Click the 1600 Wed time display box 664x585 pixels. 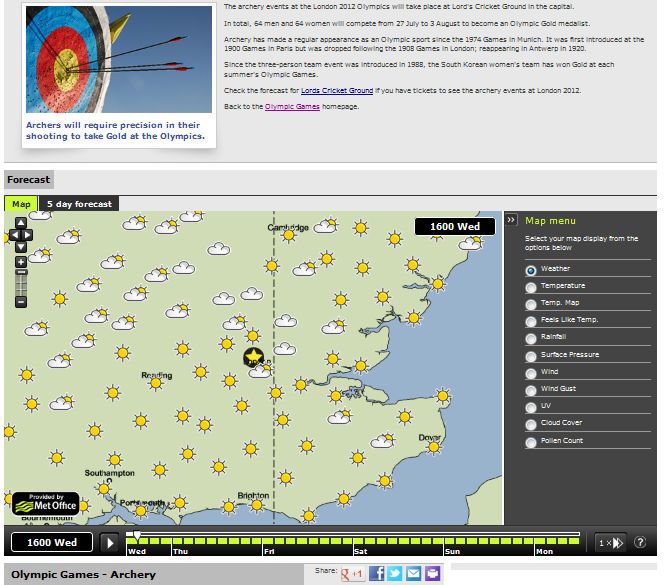[x=52, y=542]
